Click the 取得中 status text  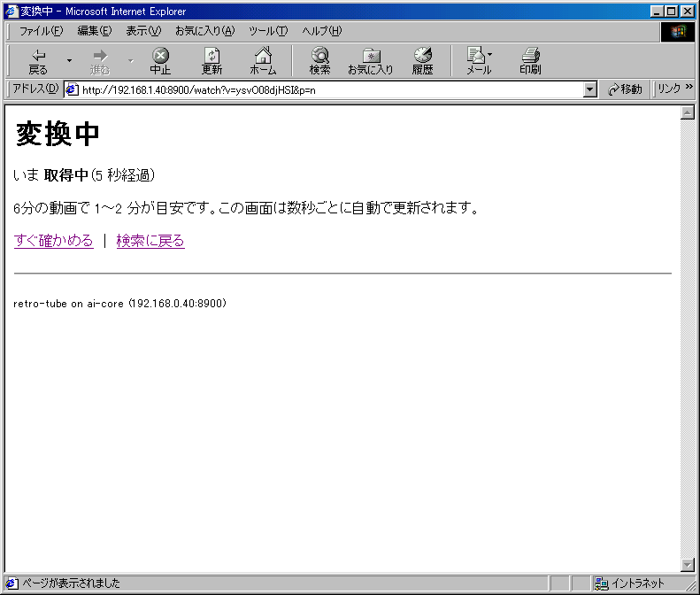click(x=66, y=174)
